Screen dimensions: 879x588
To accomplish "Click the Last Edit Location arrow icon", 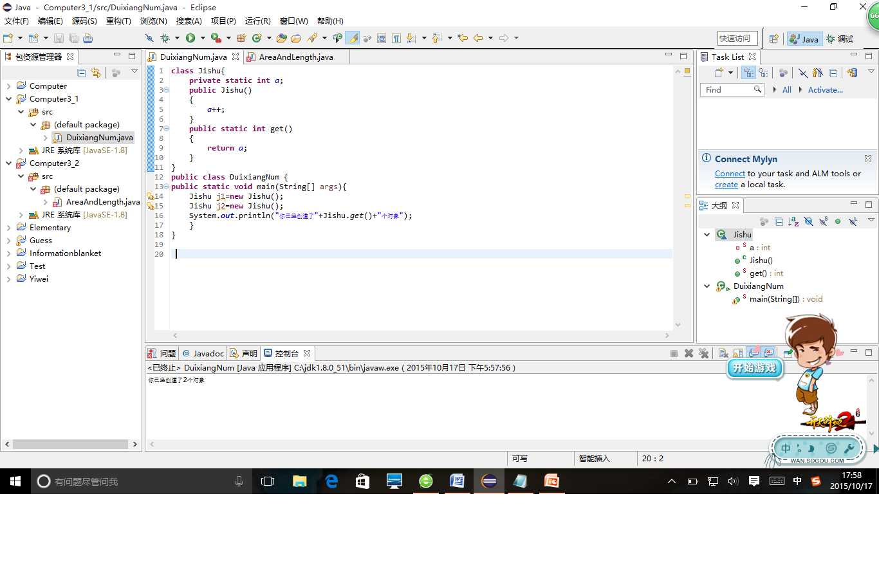I will click(462, 39).
